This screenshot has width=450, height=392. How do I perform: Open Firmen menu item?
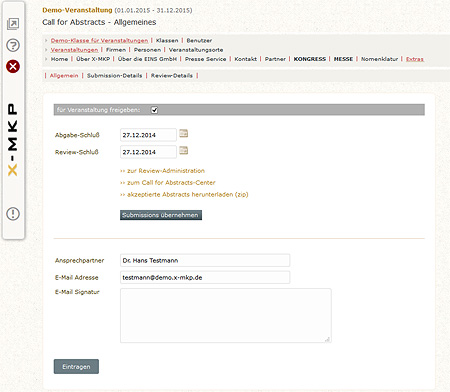point(116,50)
